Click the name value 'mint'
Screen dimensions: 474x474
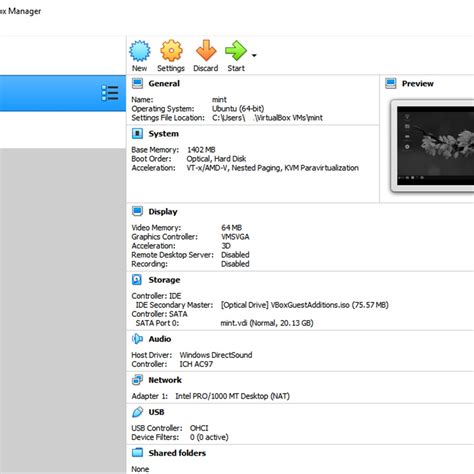[x=219, y=100]
